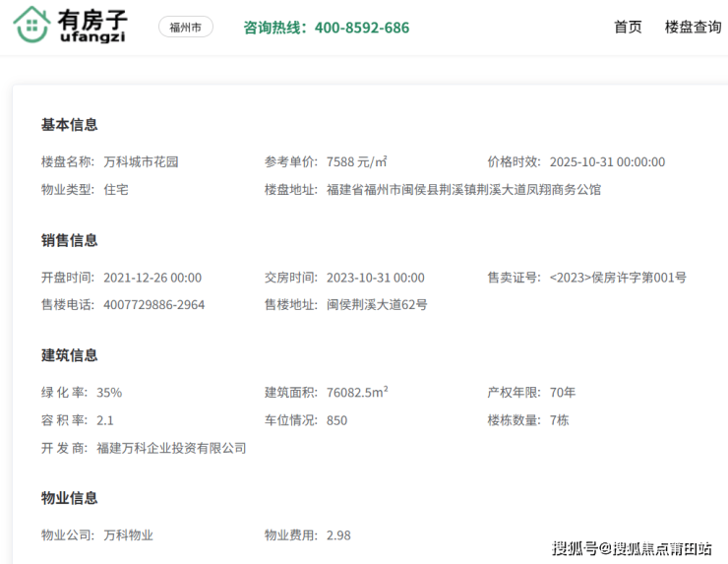728x564 pixels.
Task: Click the developer name 福建万科企业投资有限公司
Action: click(171, 448)
